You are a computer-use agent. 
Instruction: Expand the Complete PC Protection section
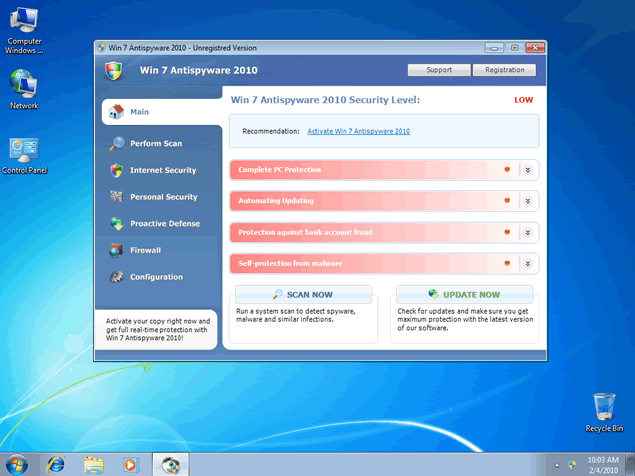(528, 170)
